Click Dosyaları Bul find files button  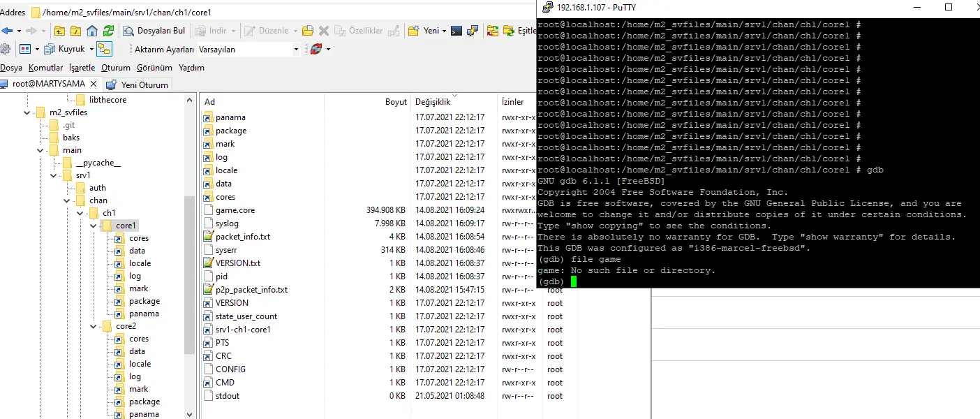click(x=155, y=31)
